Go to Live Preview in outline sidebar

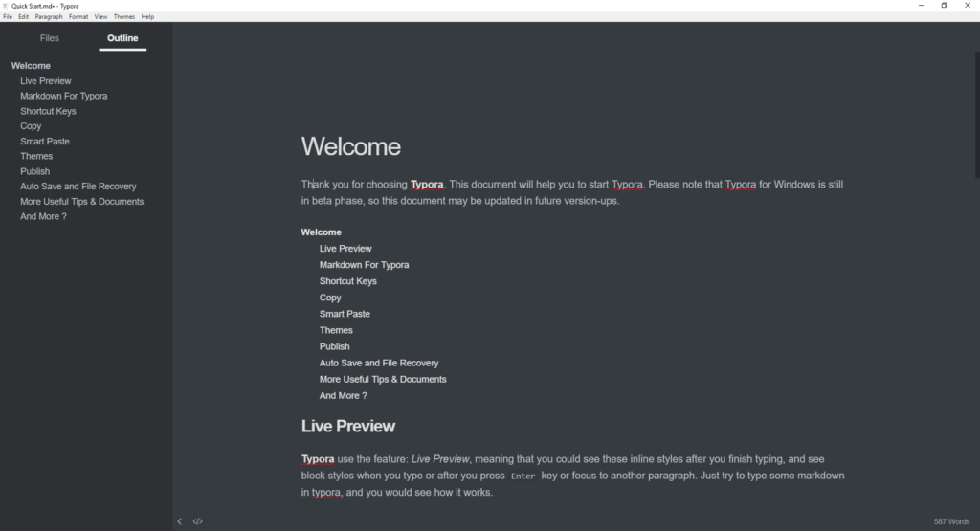point(46,81)
